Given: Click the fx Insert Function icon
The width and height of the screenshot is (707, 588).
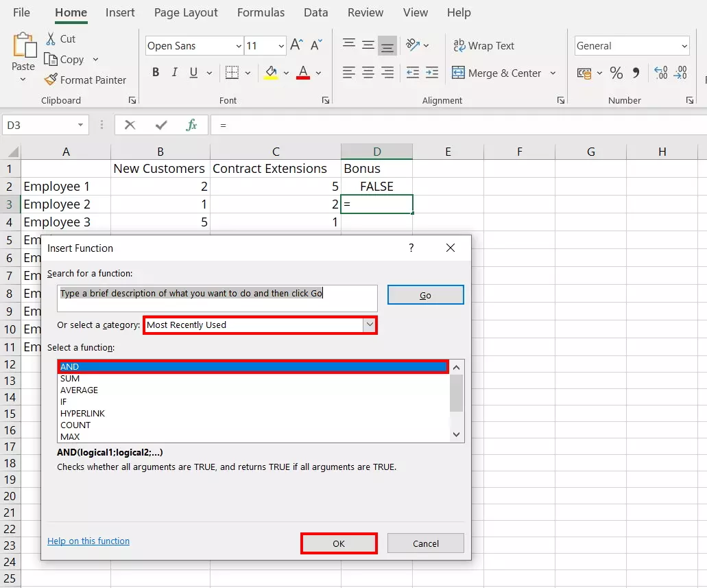Looking at the screenshot, I should click(x=191, y=125).
